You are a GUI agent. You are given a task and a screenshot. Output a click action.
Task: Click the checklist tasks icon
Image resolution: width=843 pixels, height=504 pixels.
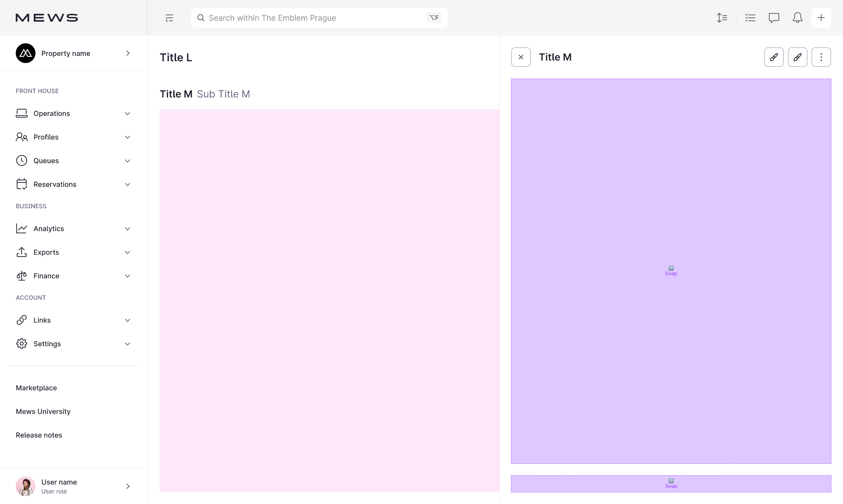click(x=750, y=18)
